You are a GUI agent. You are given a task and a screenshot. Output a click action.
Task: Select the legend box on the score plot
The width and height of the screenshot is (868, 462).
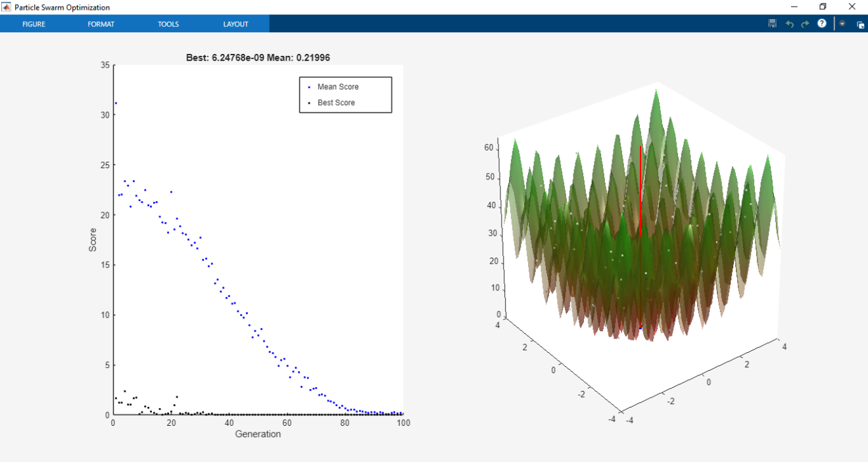(x=346, y=94)
